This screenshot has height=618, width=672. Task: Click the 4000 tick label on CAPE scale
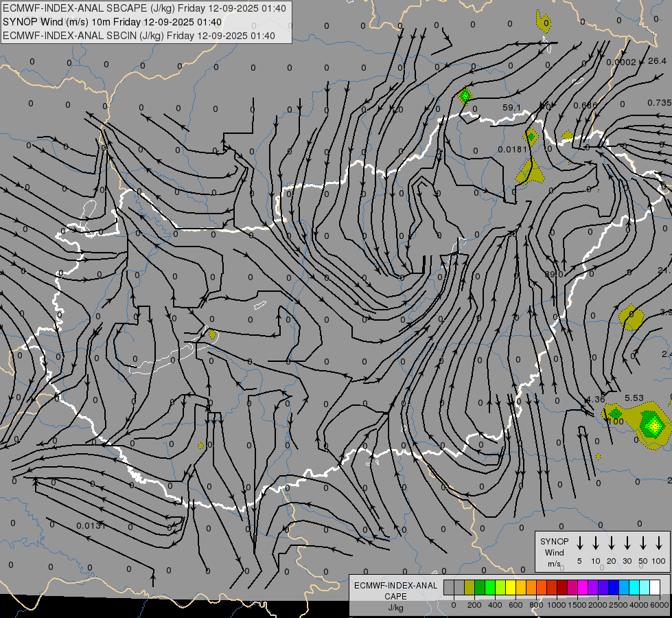click(639, 605)
